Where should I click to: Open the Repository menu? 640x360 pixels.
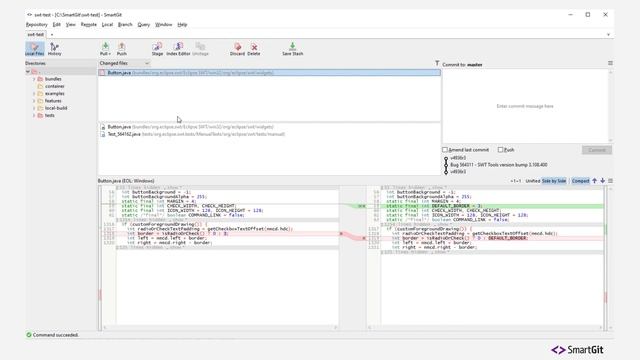37,24
